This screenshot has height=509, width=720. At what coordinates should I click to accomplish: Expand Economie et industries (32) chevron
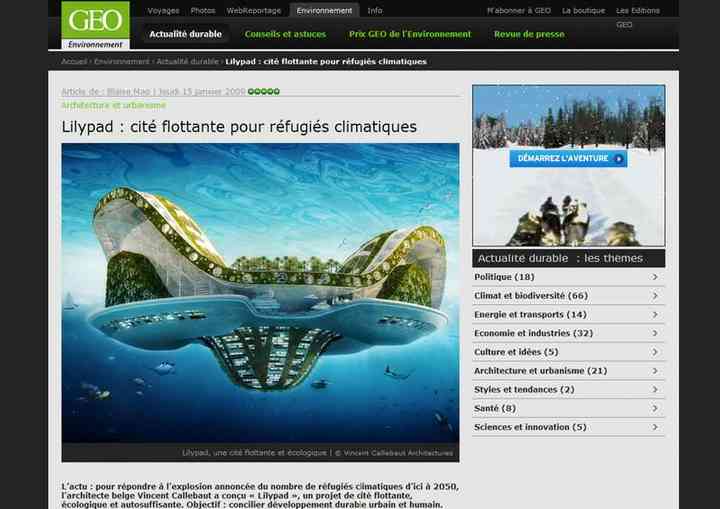pyautogui.click(x=655, y=333)
